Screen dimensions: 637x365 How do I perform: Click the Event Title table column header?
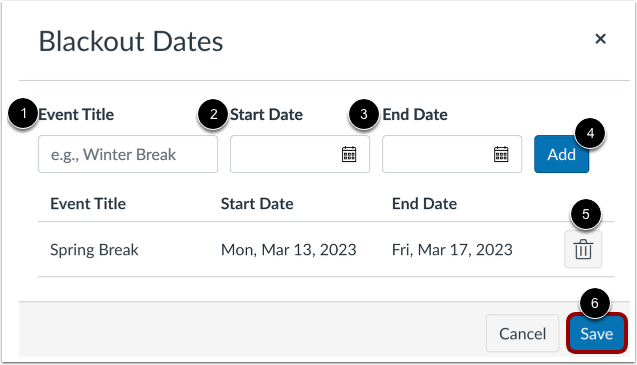point(88,204)
